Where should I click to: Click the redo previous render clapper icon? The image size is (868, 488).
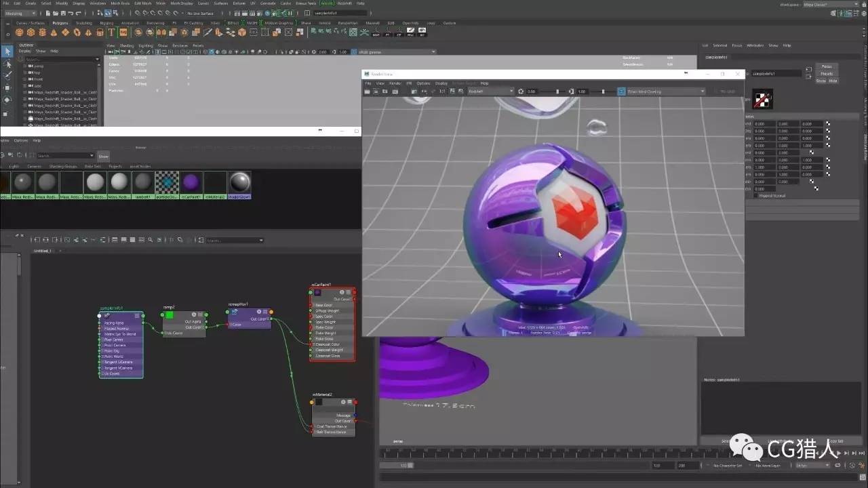coord(367,91)
